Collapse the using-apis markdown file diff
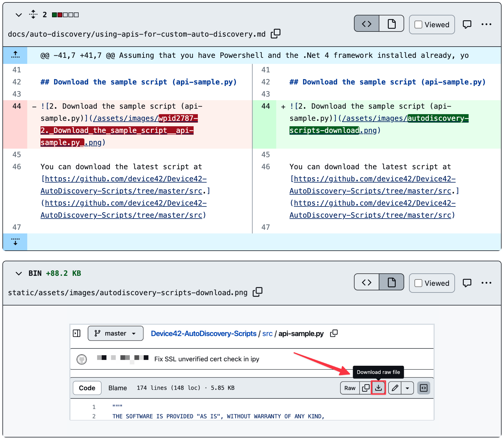This screenshot has width=504, height=439. tap(19, 15)
